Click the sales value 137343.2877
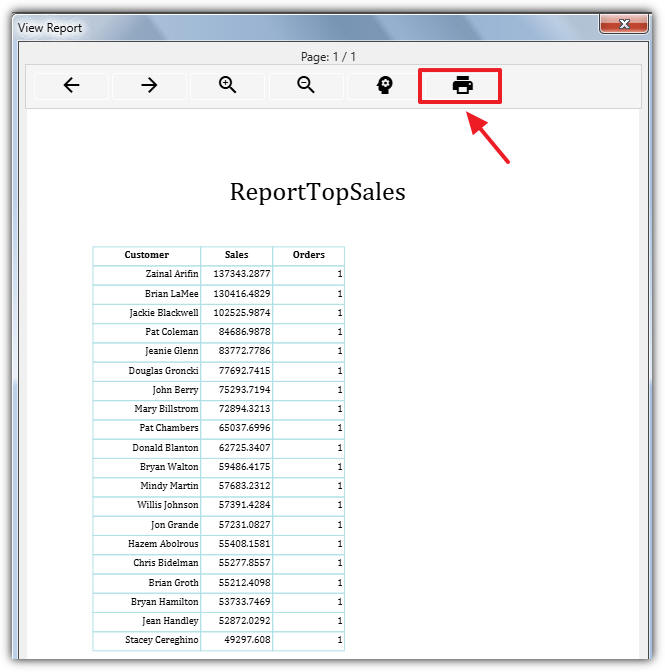This screenshot has width=665, height=672. pos(242,274)
